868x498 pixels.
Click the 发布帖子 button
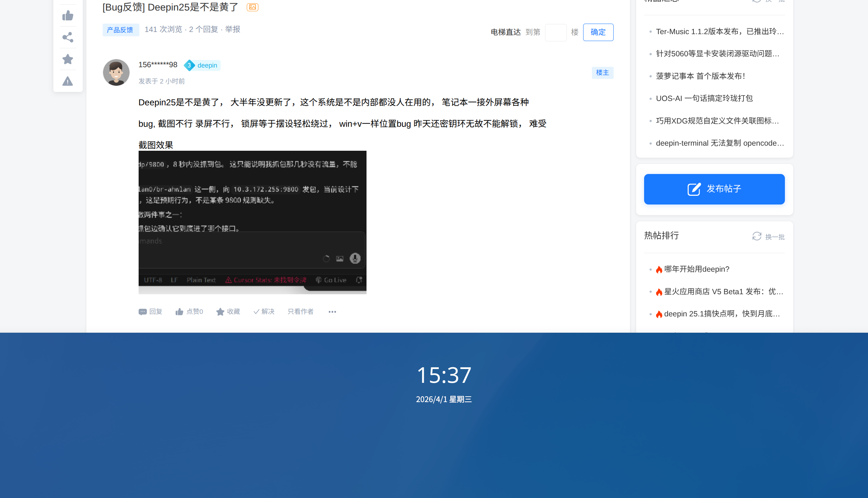[714, 189]
